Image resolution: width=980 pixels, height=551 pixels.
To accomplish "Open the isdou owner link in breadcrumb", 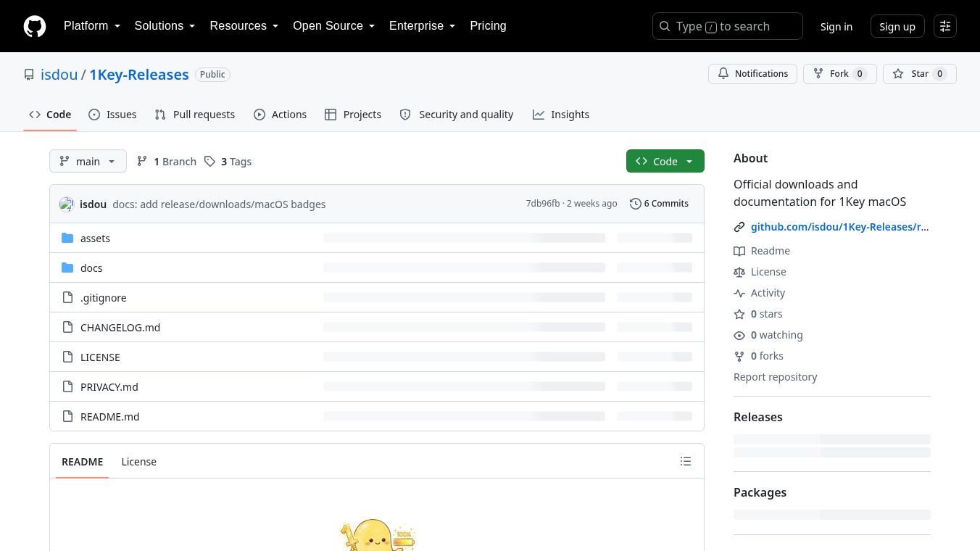I will (59, 75).
